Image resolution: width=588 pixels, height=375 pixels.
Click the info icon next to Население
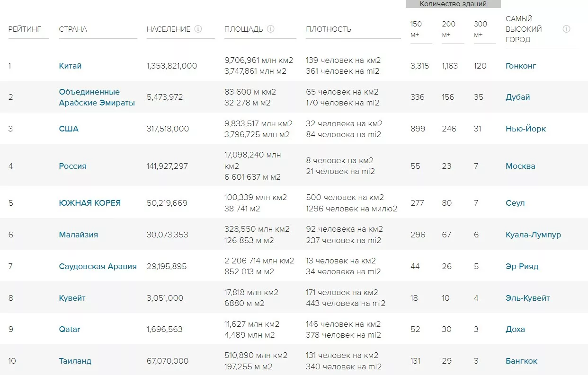pyautogui.click(x=198, y=29)
